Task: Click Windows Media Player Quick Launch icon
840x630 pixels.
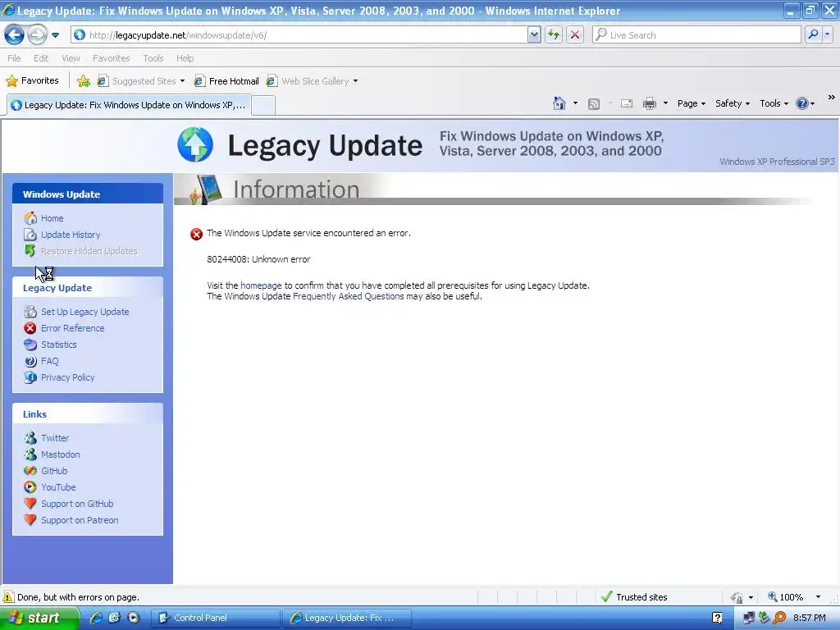Action: click(x=134, y=618)
